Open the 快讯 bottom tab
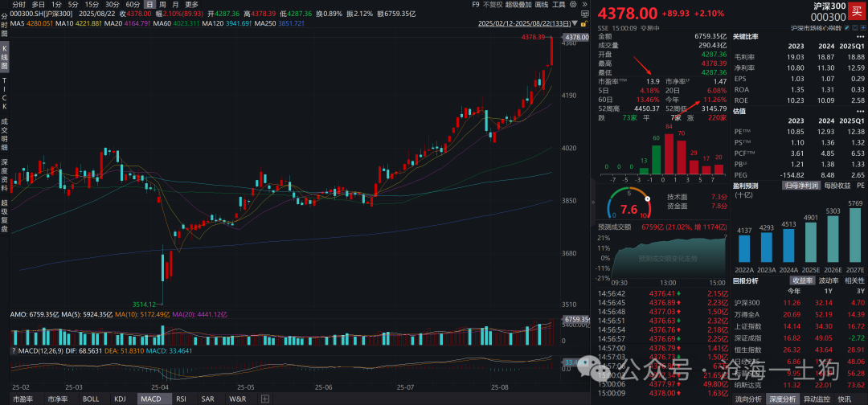Image resolution: width=868 pixels, height=405 pixels. (x=844, y=399)
